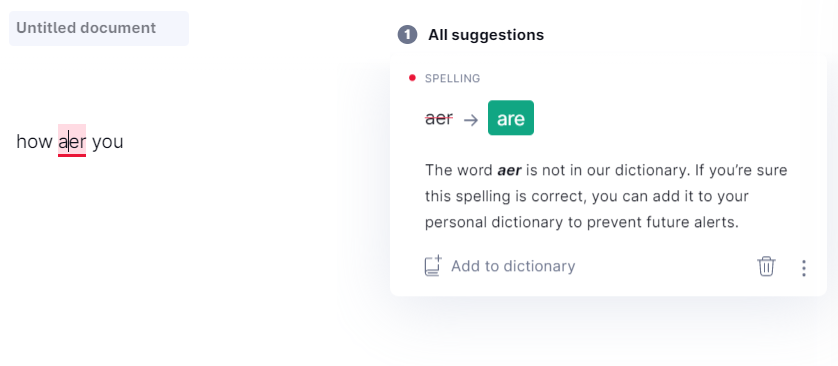Open the three-dot more options menu
The image size is (838, 366).
(803, 268)
